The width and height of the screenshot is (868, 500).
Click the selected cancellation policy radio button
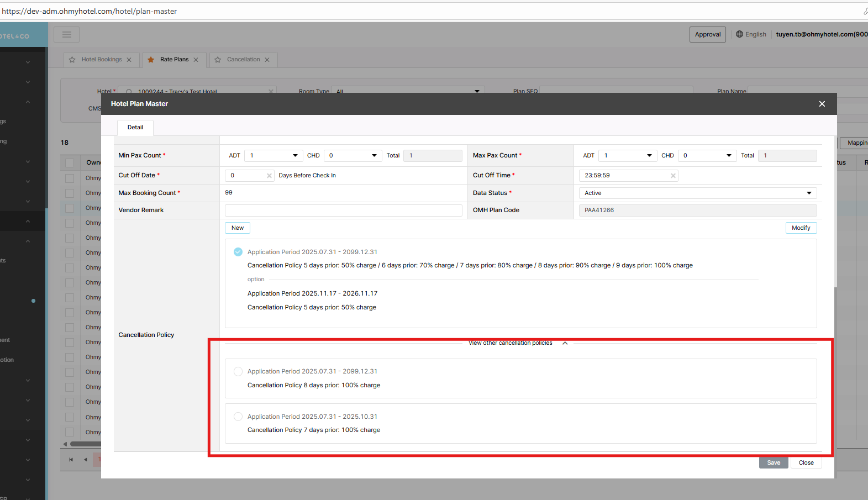click(x=238, y=252)
